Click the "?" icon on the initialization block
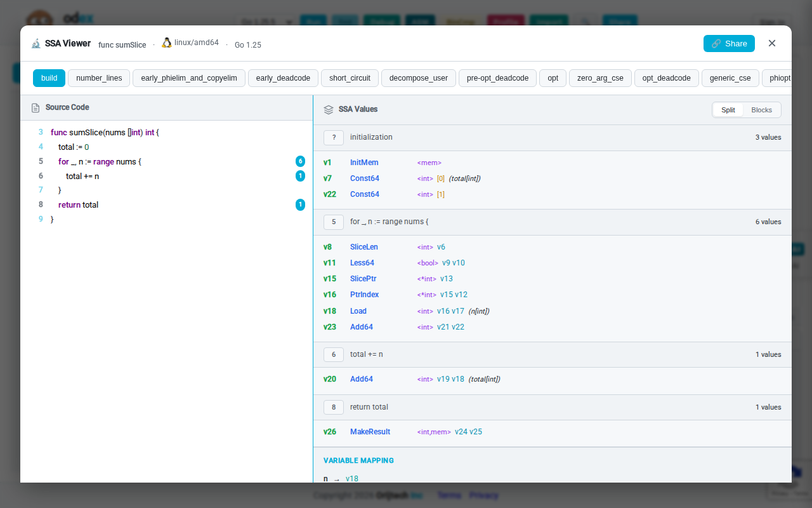812x508 pixels. 334,137
